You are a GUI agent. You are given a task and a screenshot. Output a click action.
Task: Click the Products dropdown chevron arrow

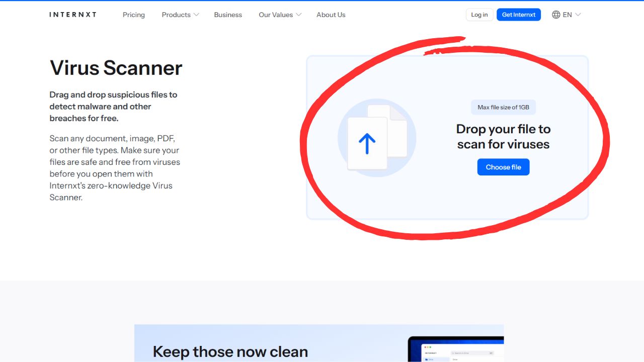196,15
